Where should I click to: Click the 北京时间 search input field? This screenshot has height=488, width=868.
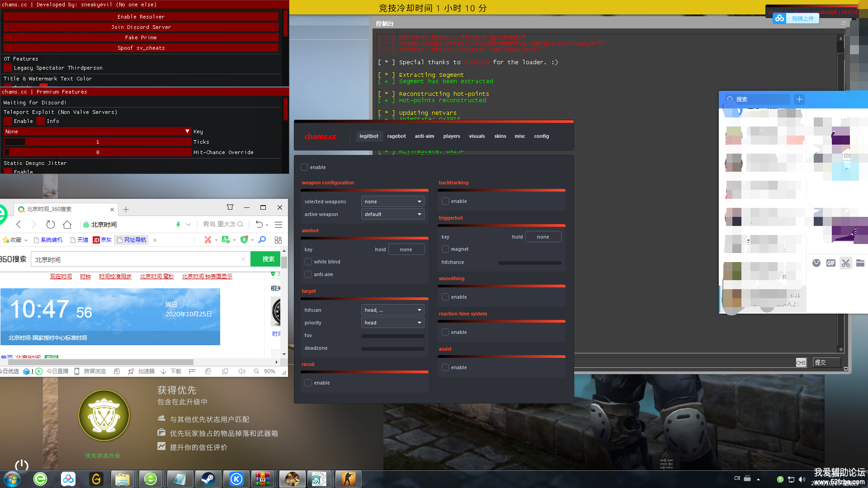[136, 260]
